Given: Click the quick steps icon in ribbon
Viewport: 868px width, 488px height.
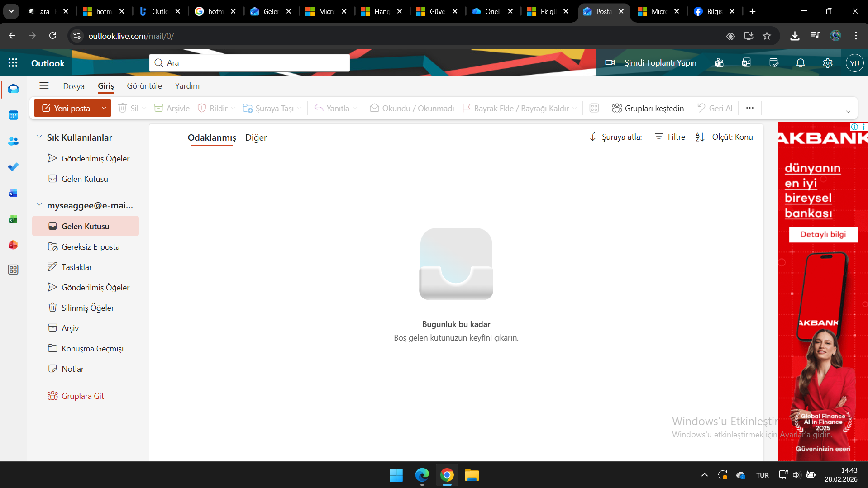Looking at the screenshot, I should point(594,108).
